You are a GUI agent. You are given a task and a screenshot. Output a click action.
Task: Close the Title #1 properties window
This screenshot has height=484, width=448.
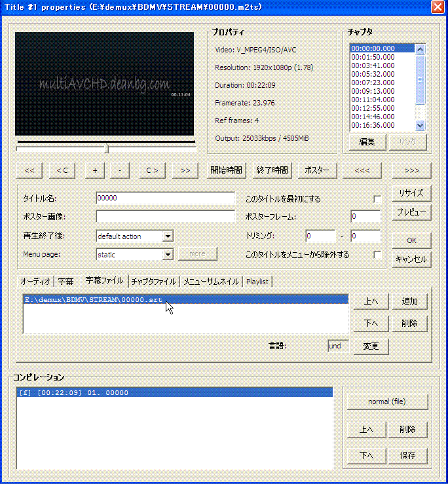438,7
